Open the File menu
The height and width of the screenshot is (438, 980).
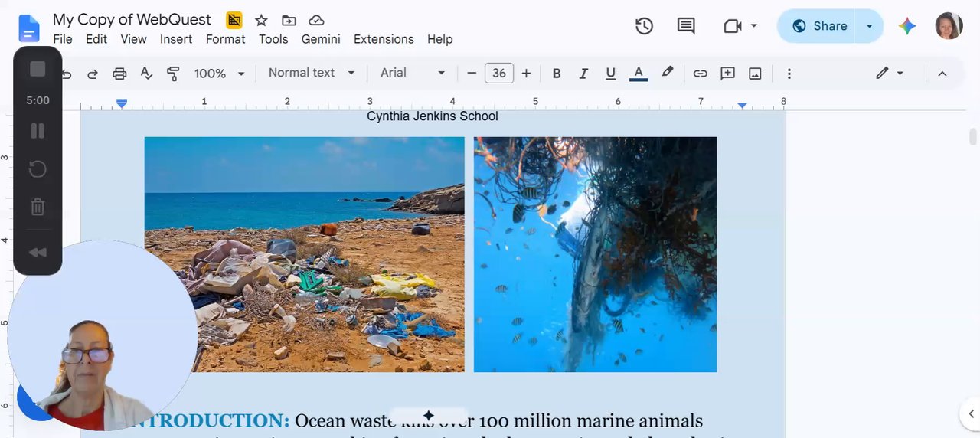(x=63, y=39)
